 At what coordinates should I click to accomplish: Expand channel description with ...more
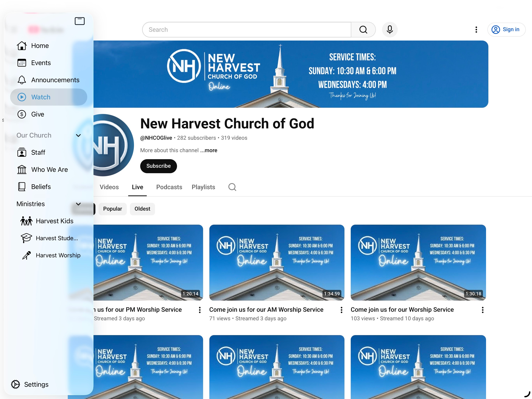click(x=209, y=150)
